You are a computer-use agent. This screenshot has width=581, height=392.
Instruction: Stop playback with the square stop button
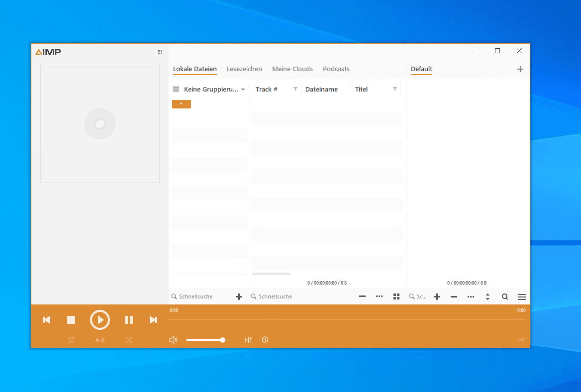[x=71, y=320]
